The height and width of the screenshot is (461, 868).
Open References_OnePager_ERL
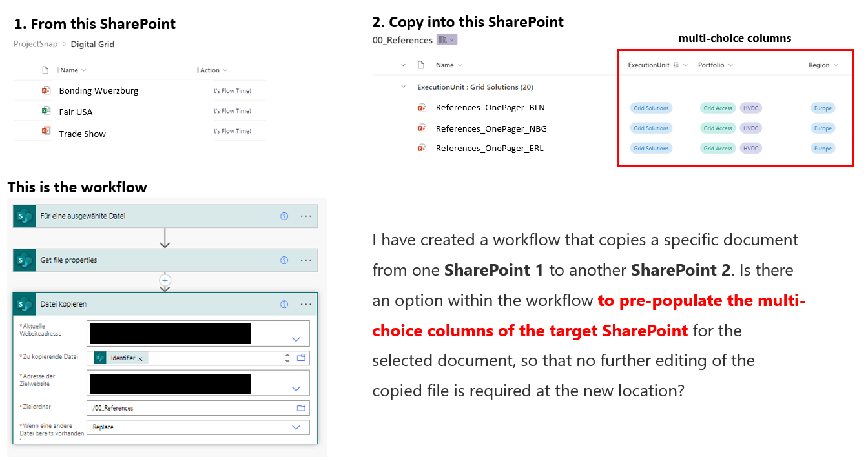click(490, 149)
